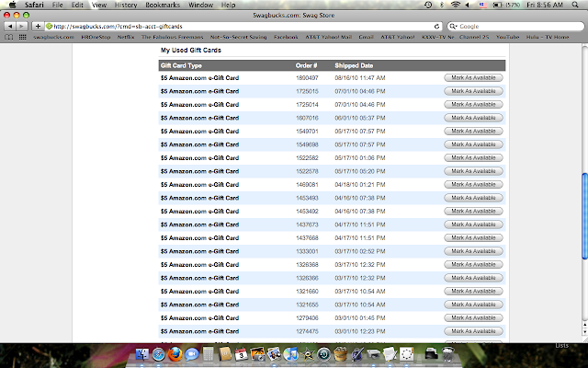Select order number 1453493 text
588x368 pixels.
pyautogui.click(x=307, y=198)
